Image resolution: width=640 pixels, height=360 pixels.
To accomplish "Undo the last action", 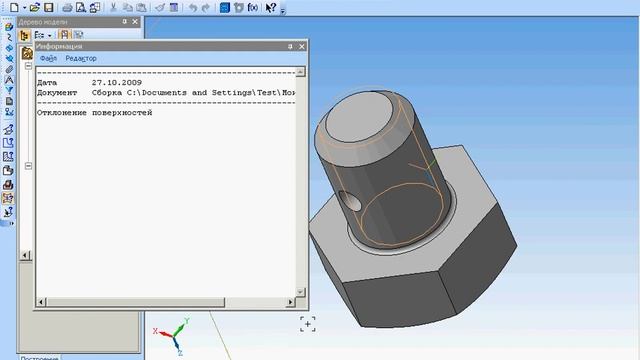I will 193,7.
